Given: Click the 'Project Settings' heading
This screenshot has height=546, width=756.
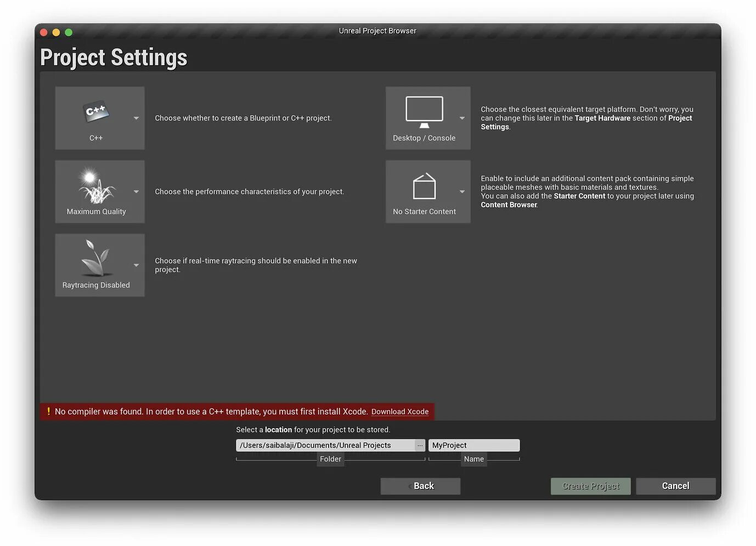Looking at the screenshot, I should pyautogui.click(x=114, y=58).
